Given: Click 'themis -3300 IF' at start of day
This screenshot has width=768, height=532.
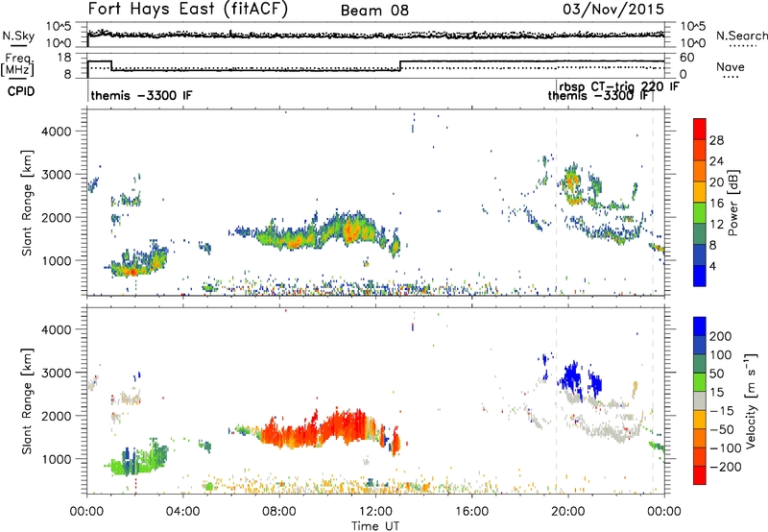Looking at the screenshot, I should 141,95.
